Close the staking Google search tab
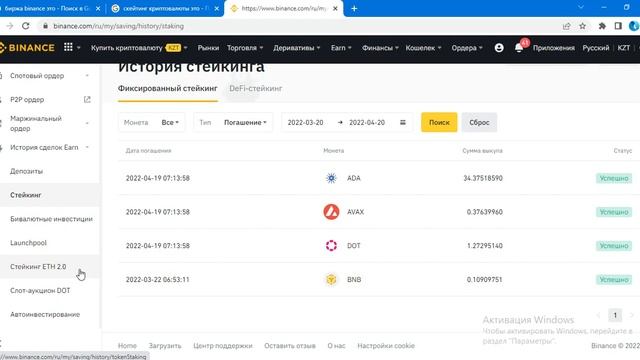The width and height of the screenshot is (640, 360). [216, 8]
